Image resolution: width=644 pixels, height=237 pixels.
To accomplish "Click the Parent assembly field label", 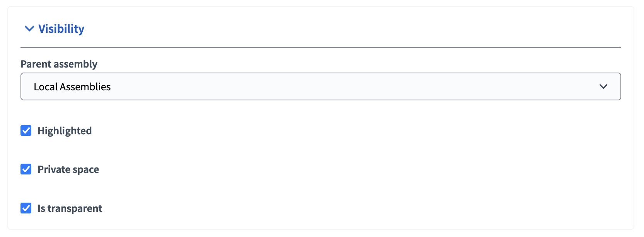I will (59, 64).
